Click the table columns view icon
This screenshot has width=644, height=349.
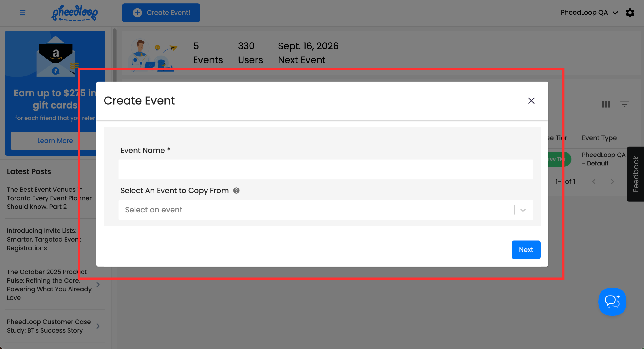tap(605, 104)
